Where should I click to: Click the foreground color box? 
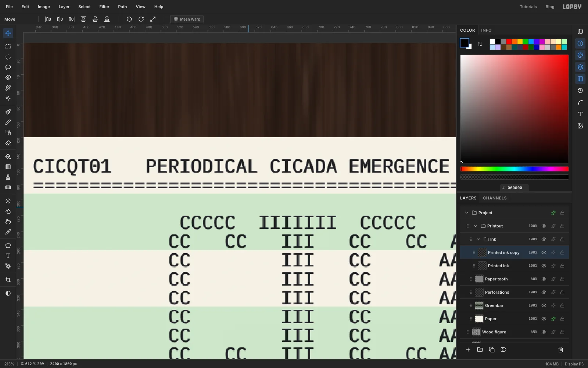click(x=465, y=43)
